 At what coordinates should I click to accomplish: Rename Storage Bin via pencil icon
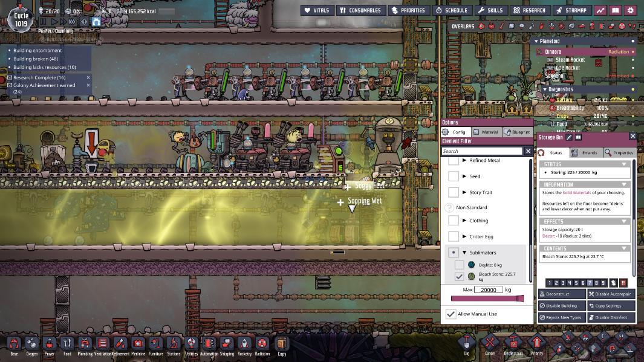click(569, 138)
